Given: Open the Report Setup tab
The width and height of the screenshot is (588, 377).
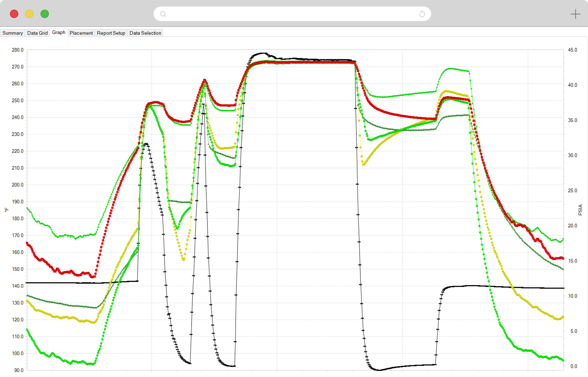Looking at the screenshot, I should pos(111,33).
